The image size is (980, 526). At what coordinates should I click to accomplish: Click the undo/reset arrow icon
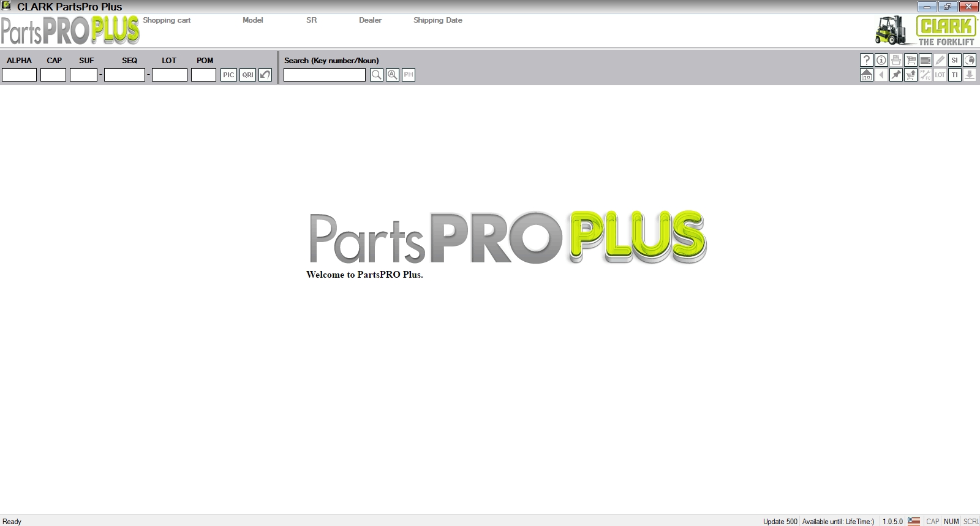[x=265, y=75]
